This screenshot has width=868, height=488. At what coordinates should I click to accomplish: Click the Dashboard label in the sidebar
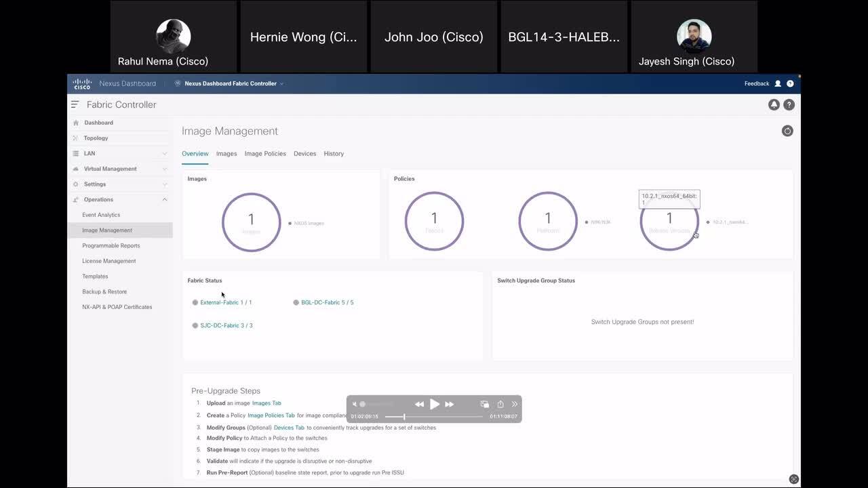pos(99,123)
